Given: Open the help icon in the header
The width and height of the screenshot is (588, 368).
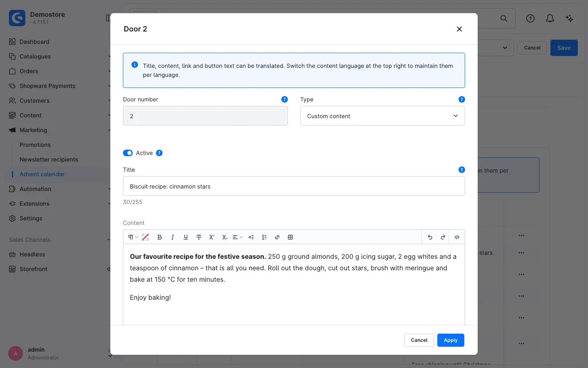Looking at the screenshot, I should click(x=530, y=18).
